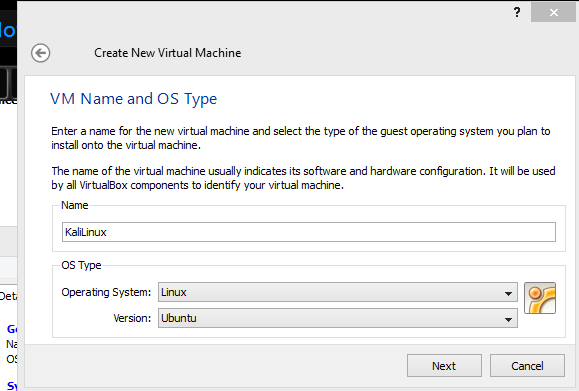
Task: Open help via the question mark icon
Action: 517,12
